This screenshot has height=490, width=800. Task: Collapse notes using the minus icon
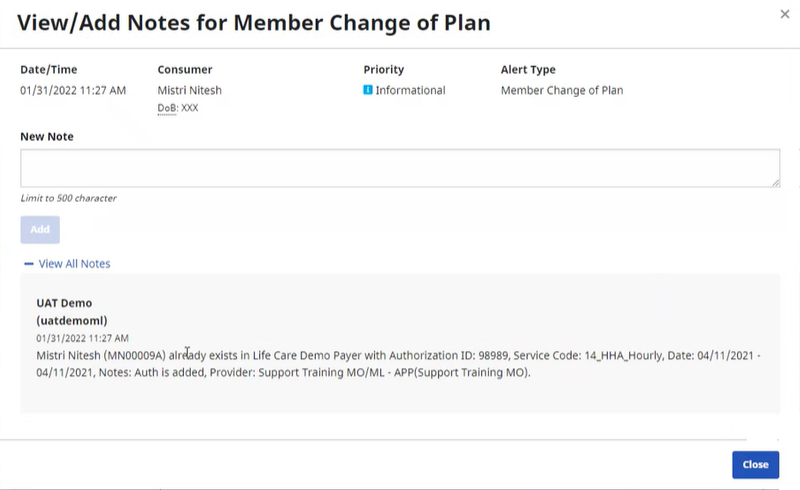click(x=29, y=264)
